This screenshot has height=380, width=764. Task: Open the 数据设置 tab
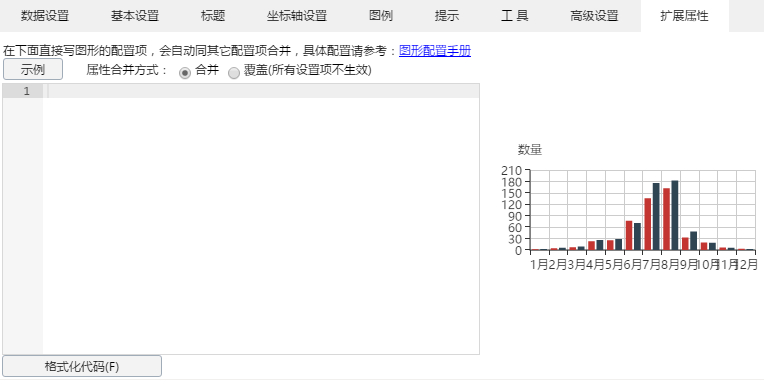pos(45,16)
